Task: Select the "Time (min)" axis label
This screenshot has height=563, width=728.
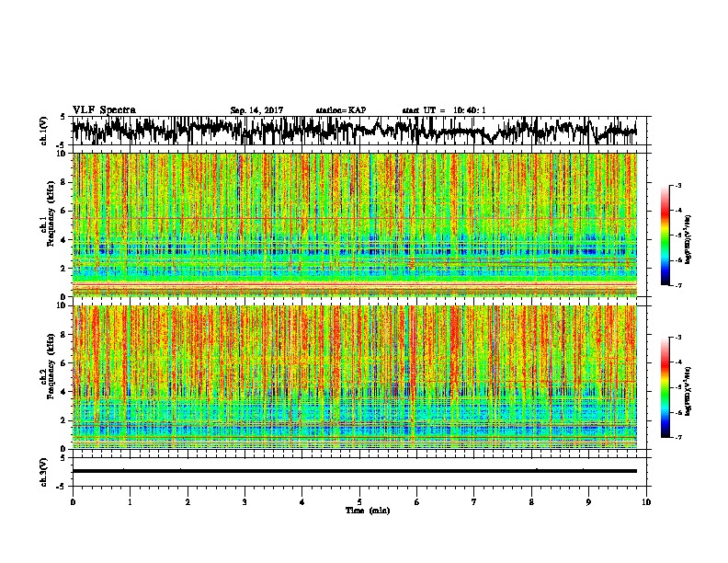Action: coord(368,511)
